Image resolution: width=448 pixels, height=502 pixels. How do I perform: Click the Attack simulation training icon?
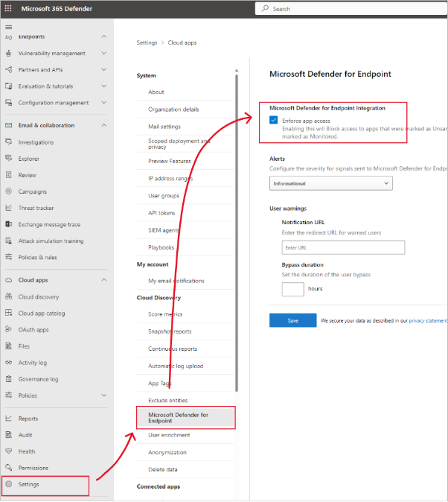[9, 241]
